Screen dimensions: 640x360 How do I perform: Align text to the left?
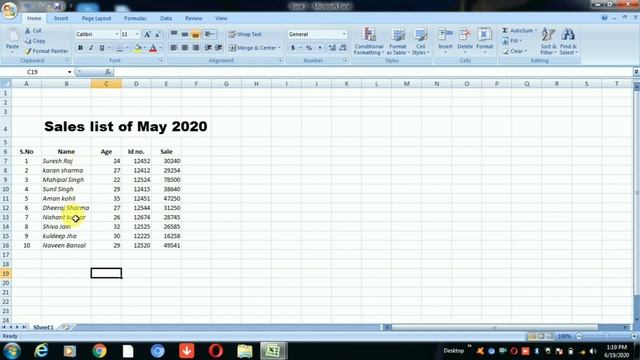(174, 48)
